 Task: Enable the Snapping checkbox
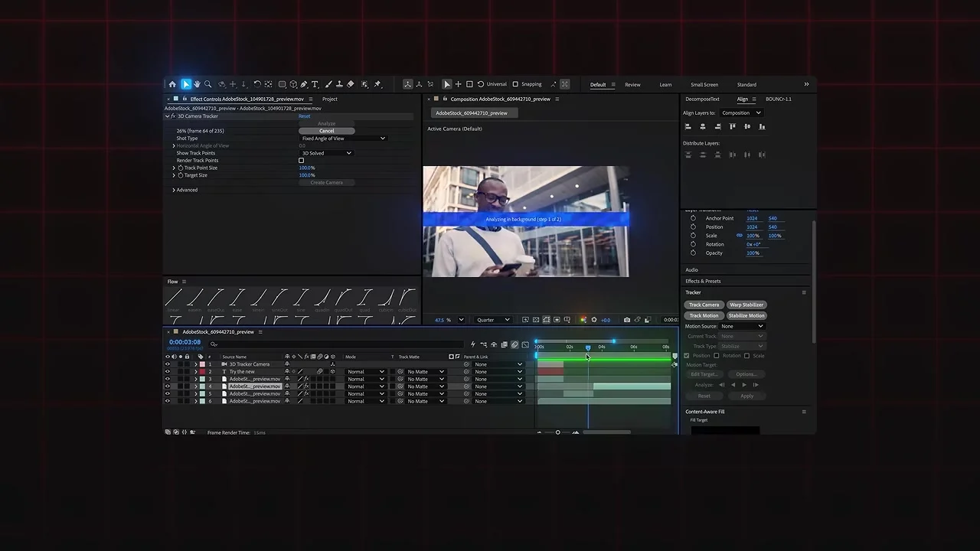tap(515, 84)
